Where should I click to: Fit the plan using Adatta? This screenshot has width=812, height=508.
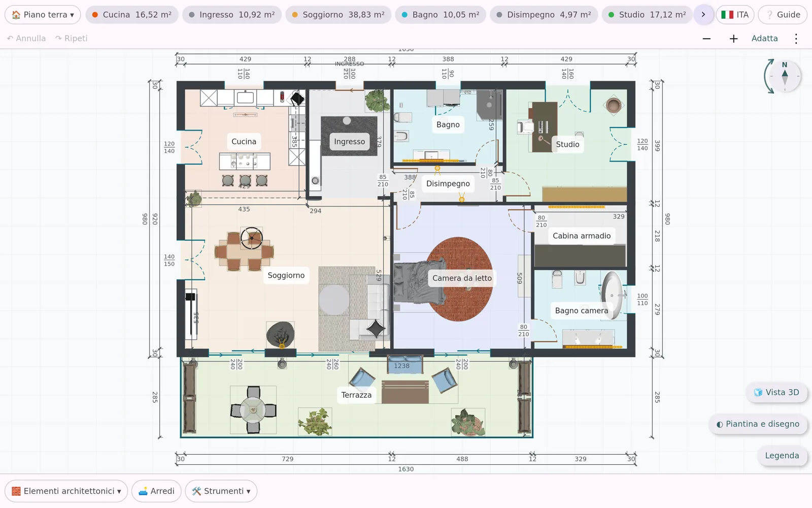pyautogui.click(x=764, y=39)
